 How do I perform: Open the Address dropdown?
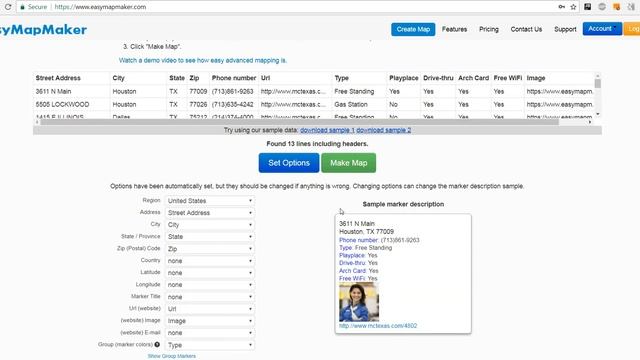pyautogui.click(x=210, y=213)
